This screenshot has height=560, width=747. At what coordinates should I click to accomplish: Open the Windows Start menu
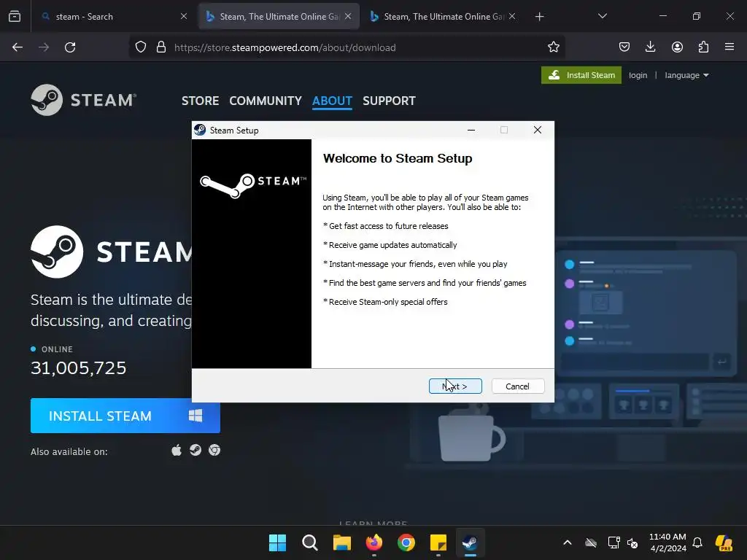277,542
